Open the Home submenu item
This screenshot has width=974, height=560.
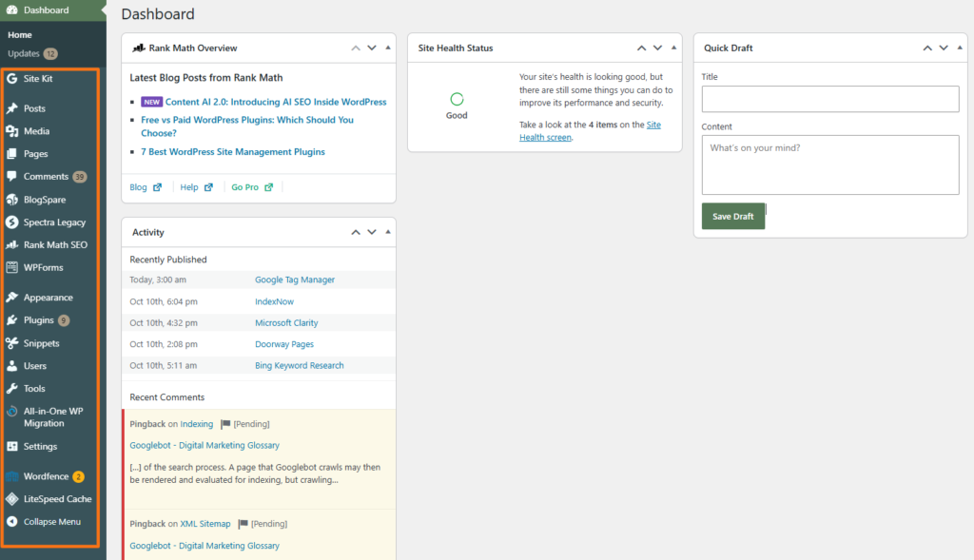click(20, 35)
